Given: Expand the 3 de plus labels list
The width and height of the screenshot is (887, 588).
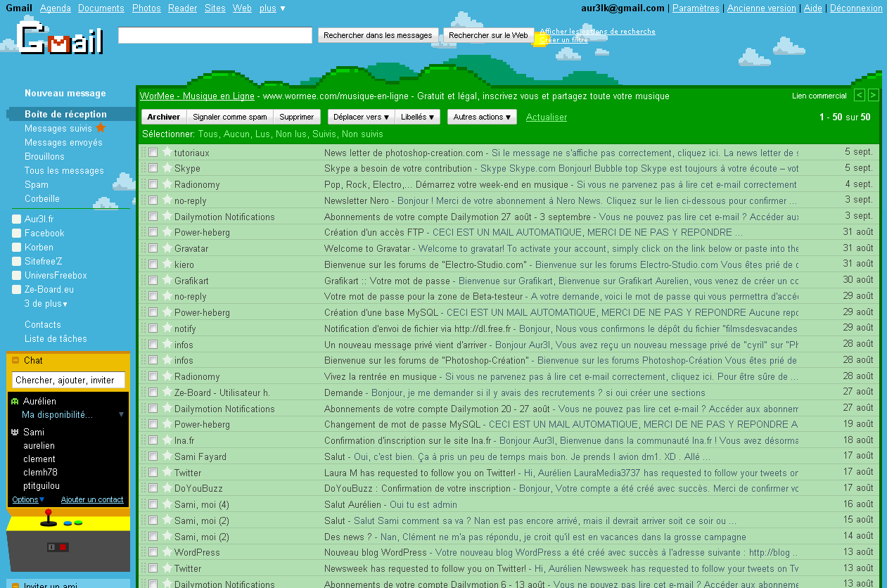Looking at the screenshot, I should click(46, 304).
